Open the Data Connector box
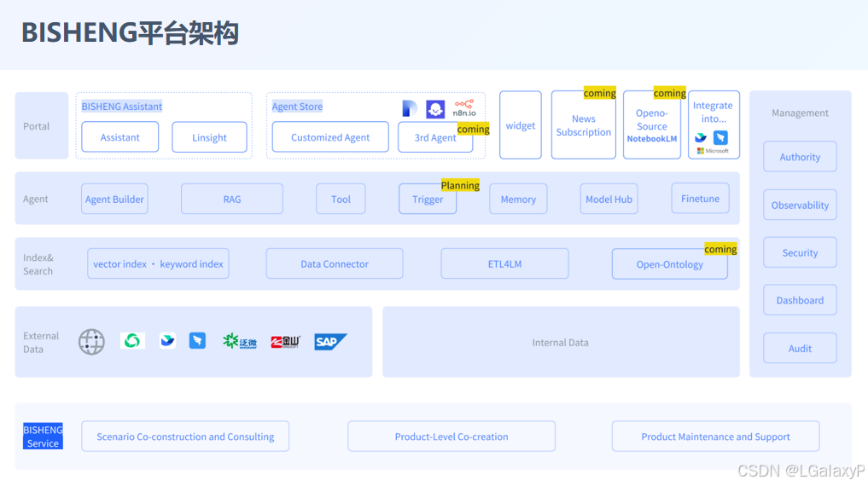This screenshot has height=486, width=868. (335, 263)
